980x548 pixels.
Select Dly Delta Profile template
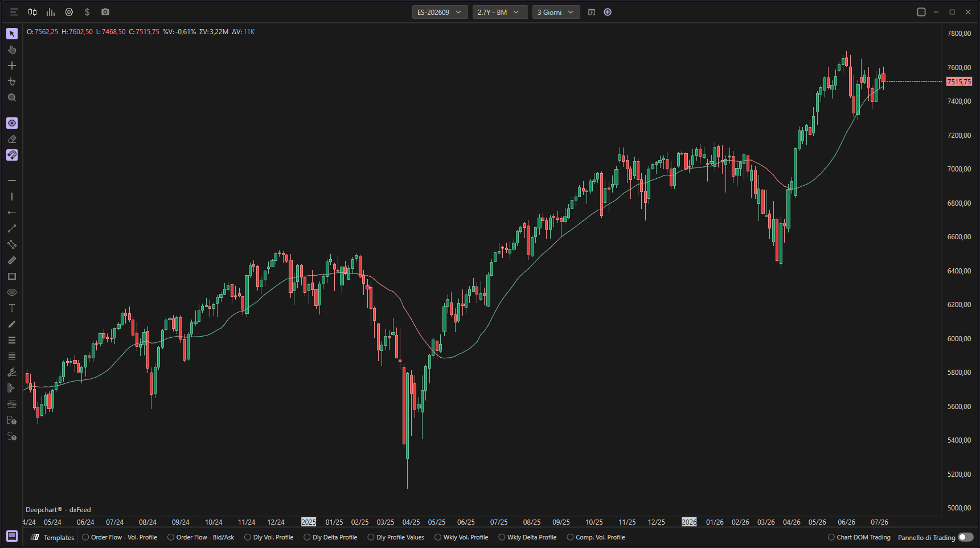pyautogui.click(x=330, y=537)
